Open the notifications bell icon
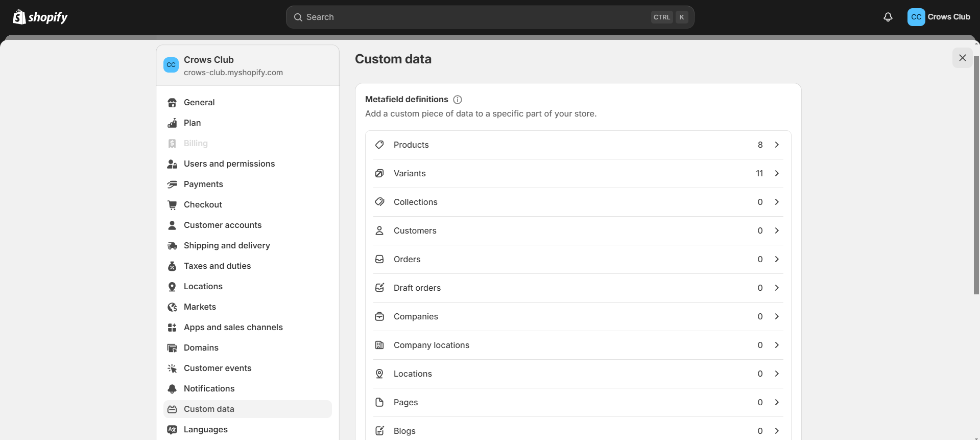Image resolution: width=980 pixels, height=440 pixels. coord(888,17)
